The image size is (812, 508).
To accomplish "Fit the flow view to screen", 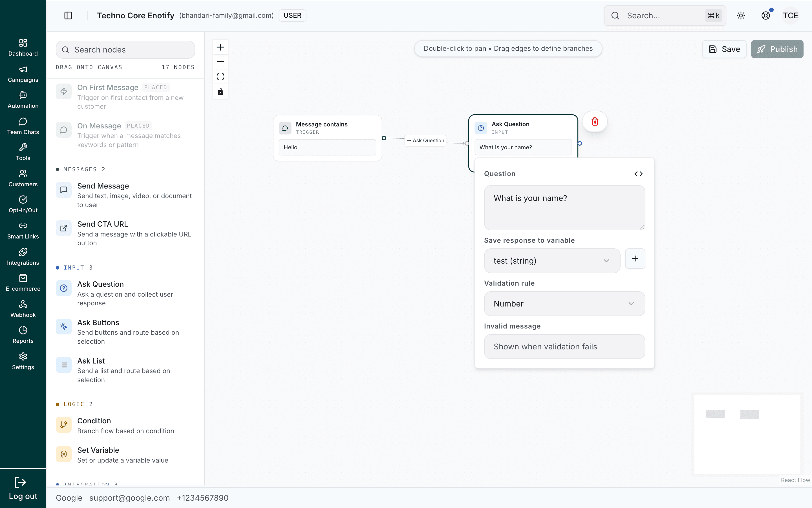I will 220,76.
